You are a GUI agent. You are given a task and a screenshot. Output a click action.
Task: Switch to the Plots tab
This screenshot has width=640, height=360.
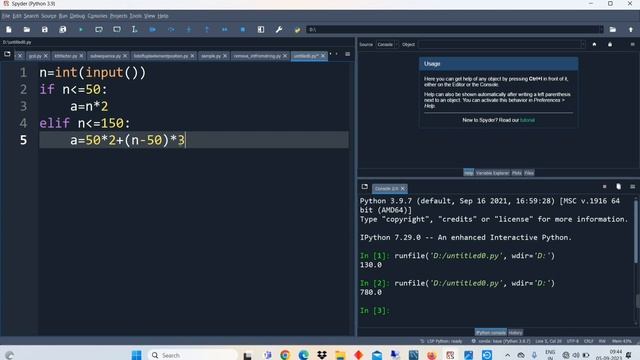click(517, 173)
